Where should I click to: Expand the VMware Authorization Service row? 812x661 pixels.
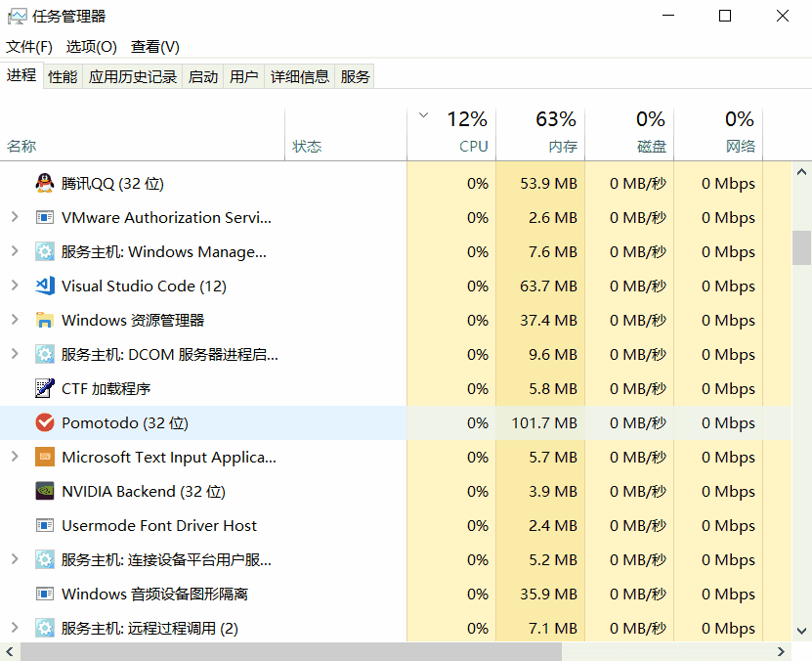15,218
